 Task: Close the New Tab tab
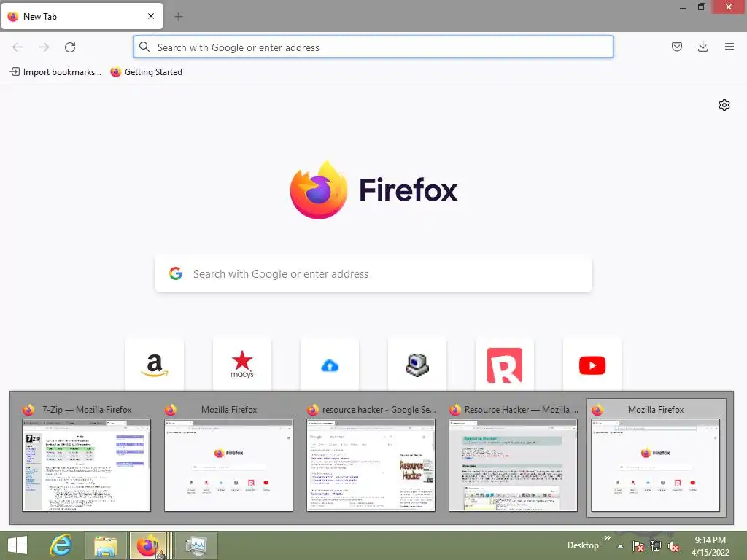tap(151, 16)
